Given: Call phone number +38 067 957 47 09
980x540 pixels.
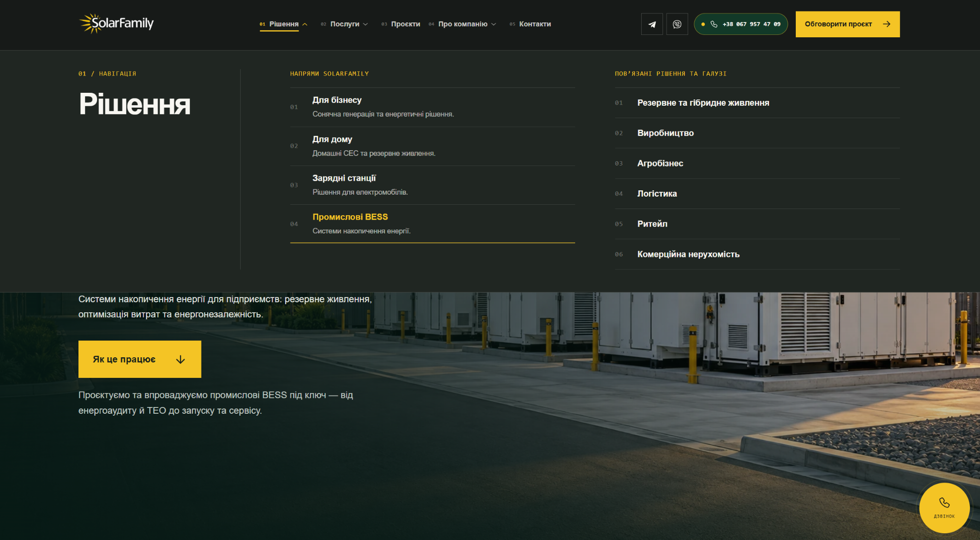Looking at the screenshot, I should [x=741, y=24].
